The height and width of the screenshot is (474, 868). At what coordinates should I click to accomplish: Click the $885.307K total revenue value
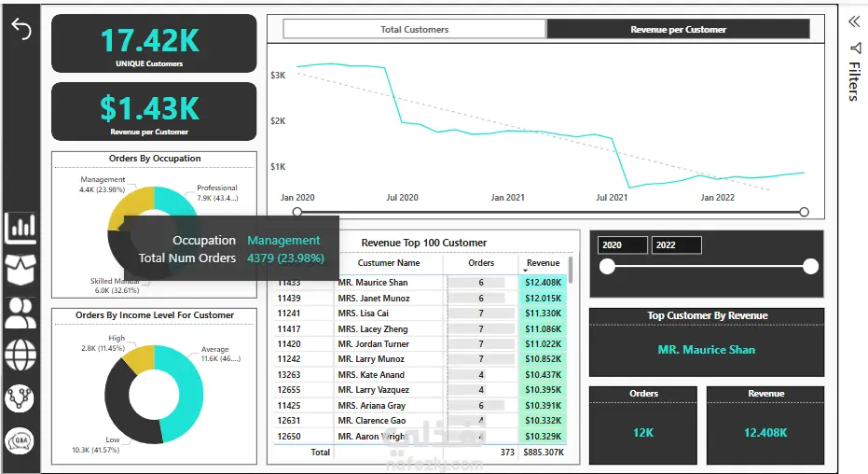coord(544,453)
